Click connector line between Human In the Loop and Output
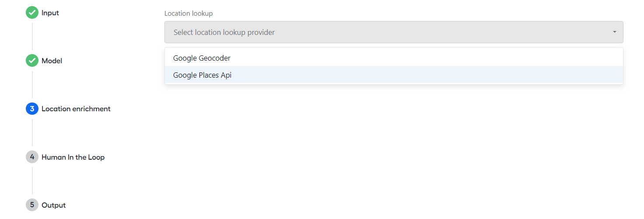 click(x=32, y=181)
